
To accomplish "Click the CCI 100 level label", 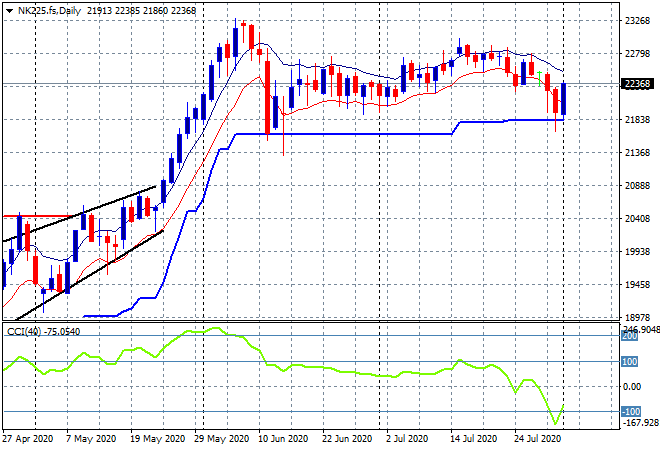I will 630,362.
